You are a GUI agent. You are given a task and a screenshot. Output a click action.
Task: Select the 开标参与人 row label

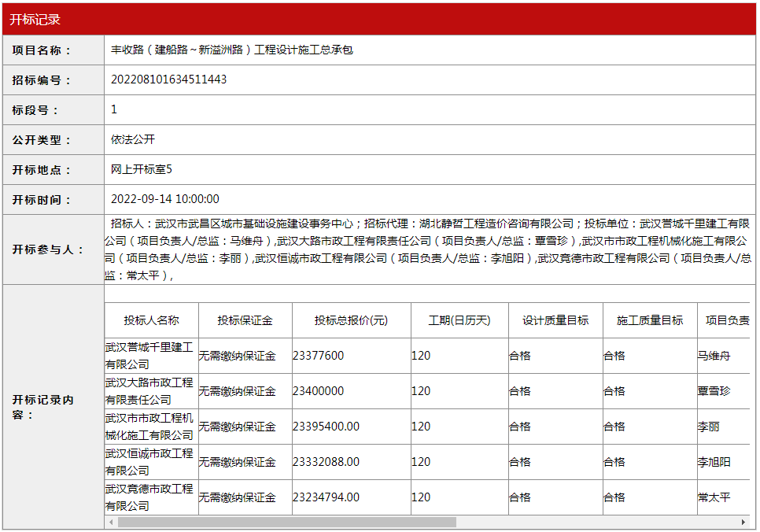point(48,249)
